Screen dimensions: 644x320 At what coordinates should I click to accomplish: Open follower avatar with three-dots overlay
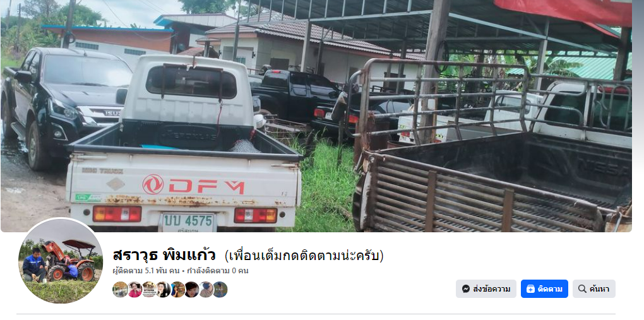pos(220,290)
